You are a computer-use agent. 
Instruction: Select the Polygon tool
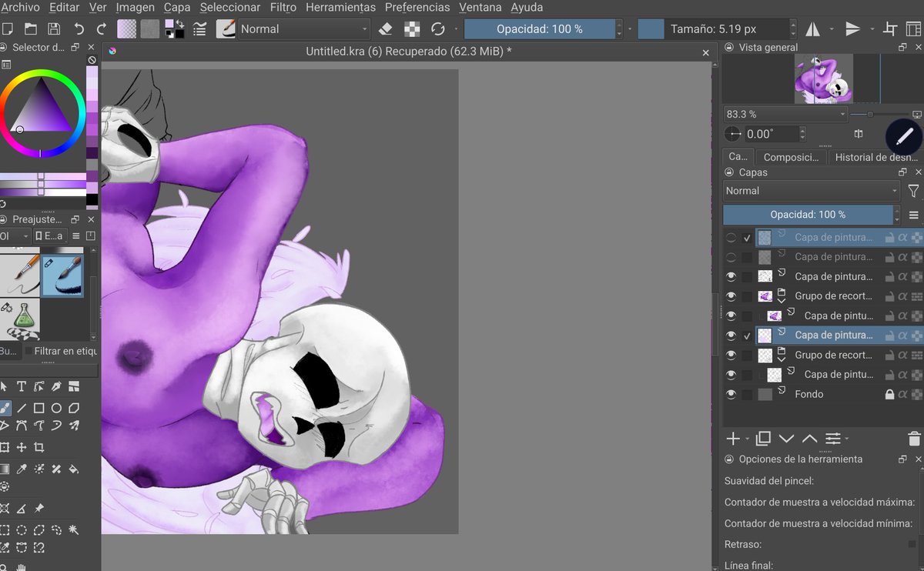pyautogui.click(x=74, y=408)
